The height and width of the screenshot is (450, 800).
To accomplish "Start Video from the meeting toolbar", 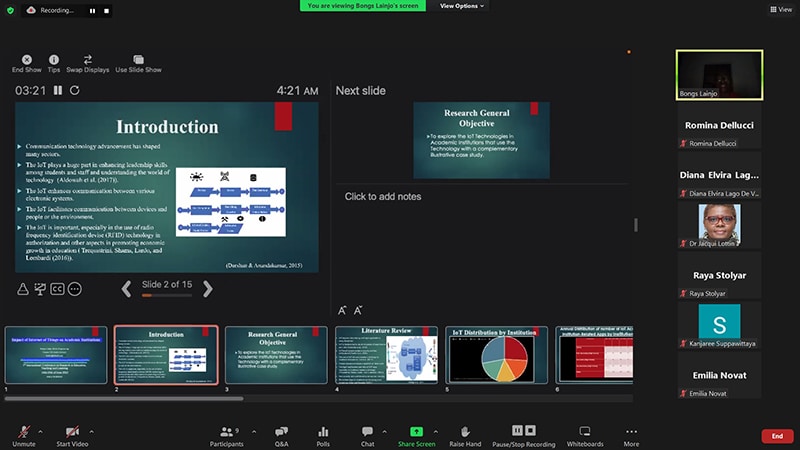I will pyautogui.click(x=72, y=432).
